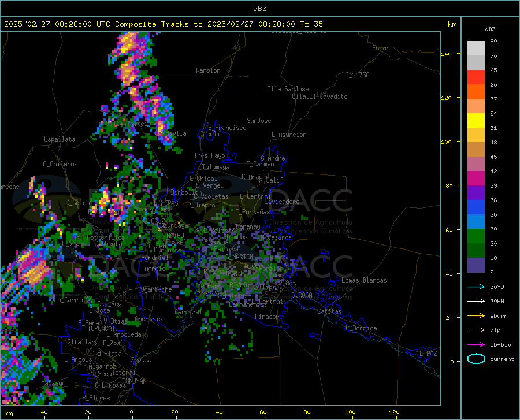Click the 'Tres_Mayo' map label
This screenshot has height=420, width=520.
click(x=209, y=155)
